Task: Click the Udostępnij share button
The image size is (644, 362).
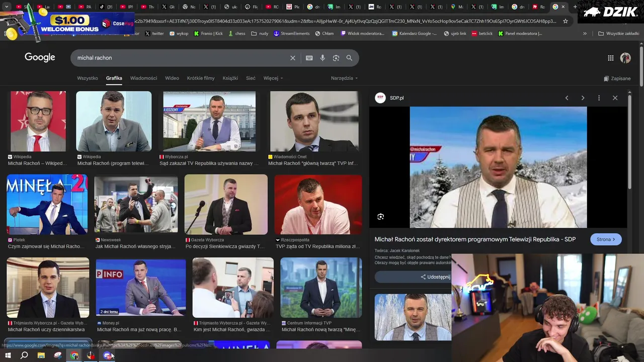Action: click(x=436, y=277)
